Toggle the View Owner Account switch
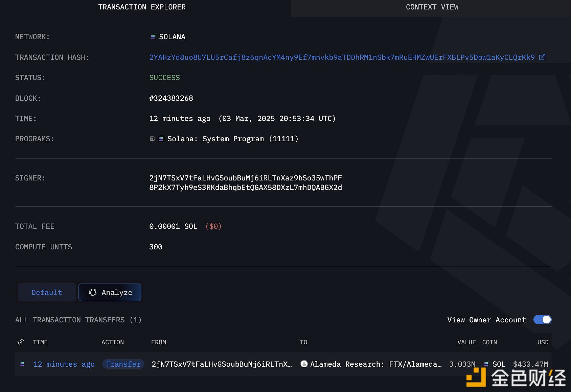Viewport: 571px width, 392px height. point(542,320)
